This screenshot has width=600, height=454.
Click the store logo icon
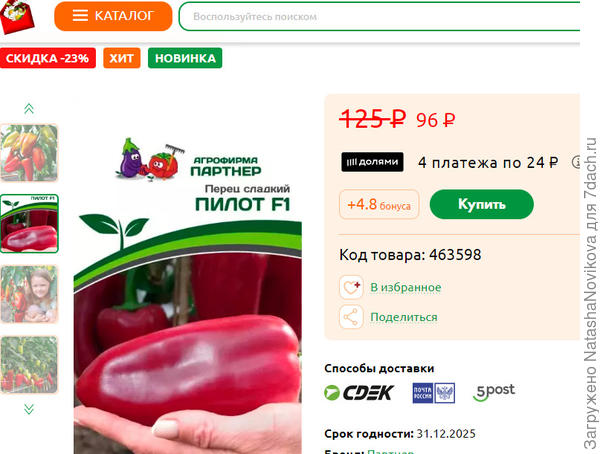(x=17, y=16)
